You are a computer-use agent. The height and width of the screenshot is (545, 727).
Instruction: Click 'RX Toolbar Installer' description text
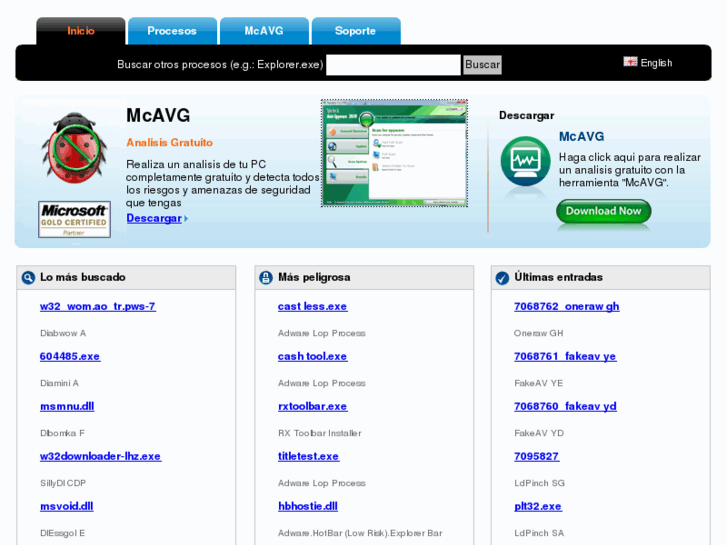320,433
